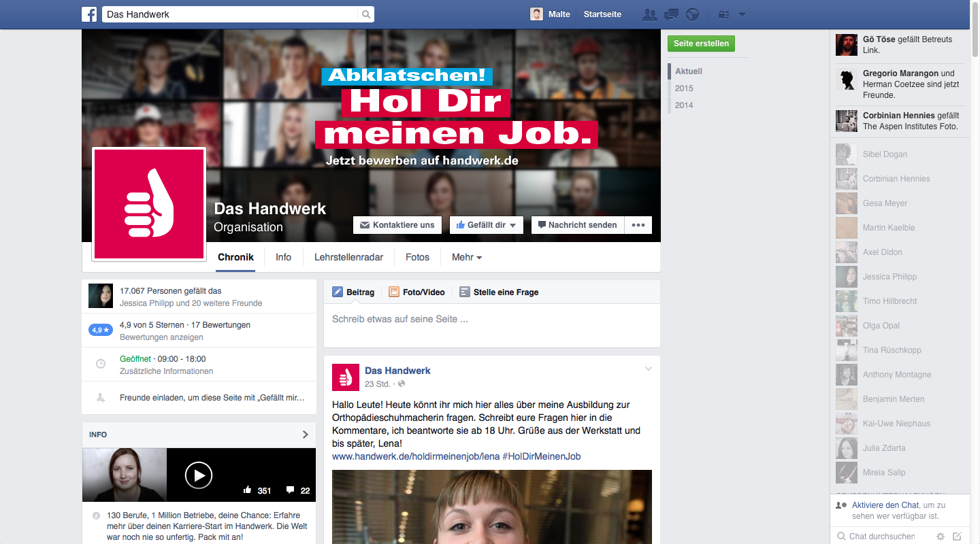Expand the INFO section chevron
This screenshot has width=980, height=544.
306,435
